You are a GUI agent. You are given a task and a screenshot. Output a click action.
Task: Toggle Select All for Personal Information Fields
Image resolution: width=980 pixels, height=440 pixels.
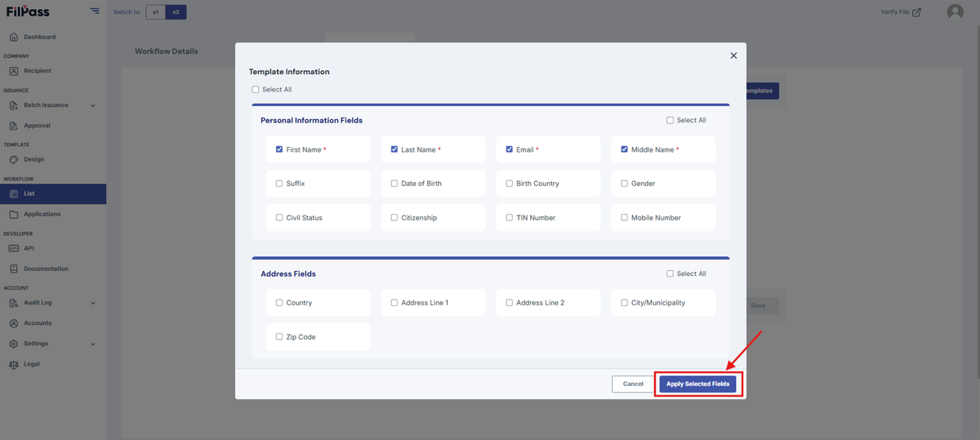[670, 120]
